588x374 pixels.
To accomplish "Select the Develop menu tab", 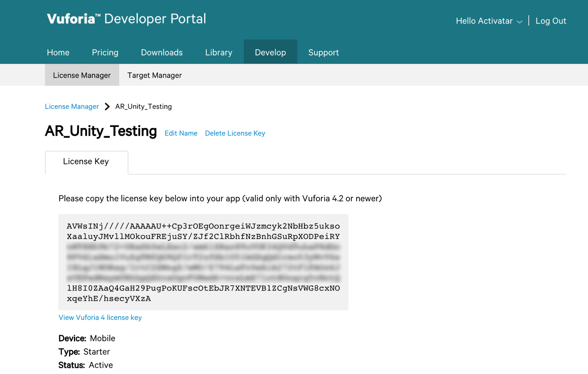I will point(270,52).
